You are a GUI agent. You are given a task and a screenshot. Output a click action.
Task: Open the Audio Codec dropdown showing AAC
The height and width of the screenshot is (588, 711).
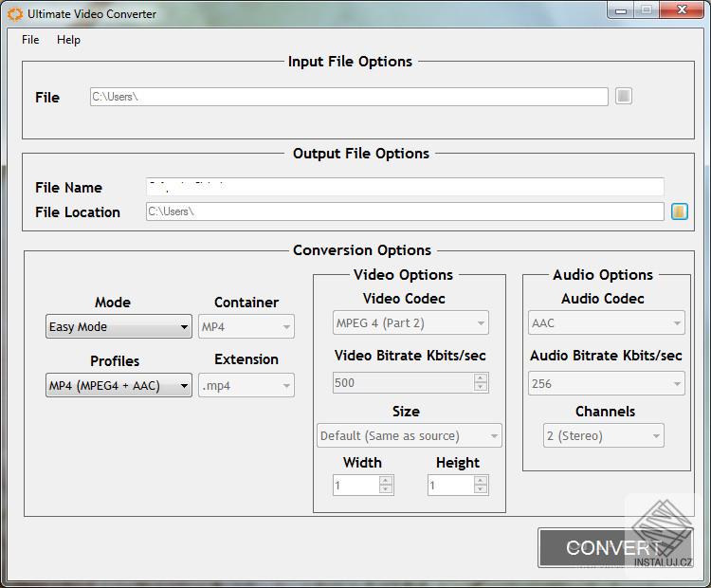[x=607, y=323]
